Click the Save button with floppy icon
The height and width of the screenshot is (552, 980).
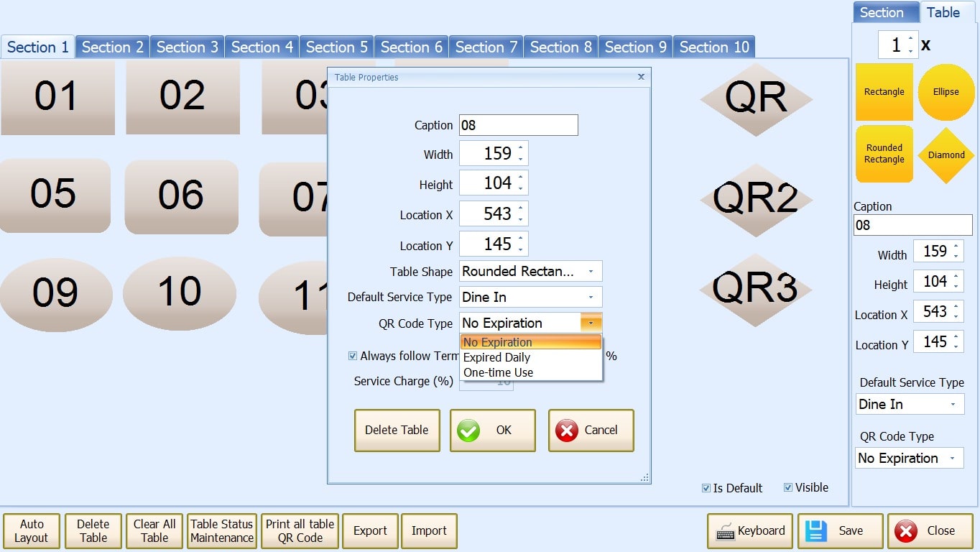(840, 531)
